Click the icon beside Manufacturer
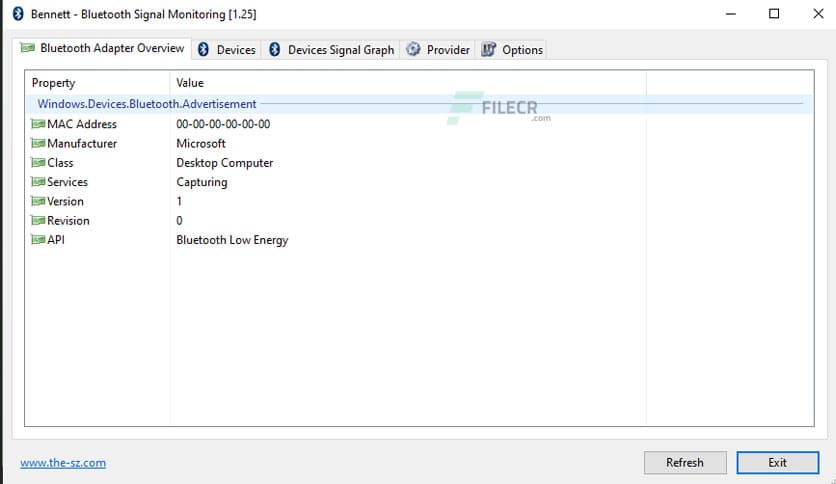This screenshot has height=484, width=836. click(38, 143)
